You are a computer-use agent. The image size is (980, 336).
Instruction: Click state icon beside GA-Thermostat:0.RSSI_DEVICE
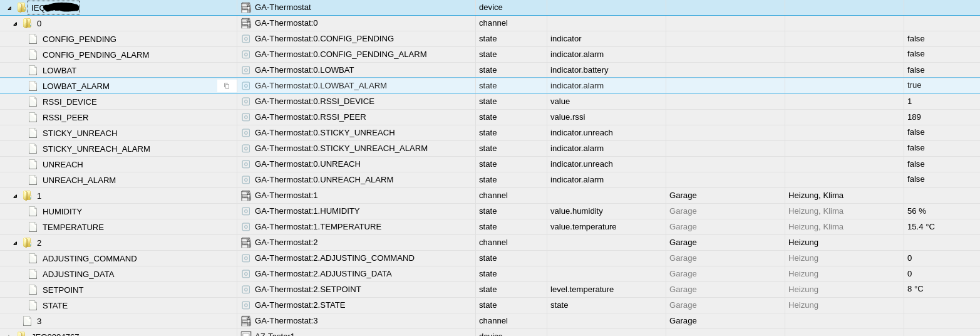[246, 102]
